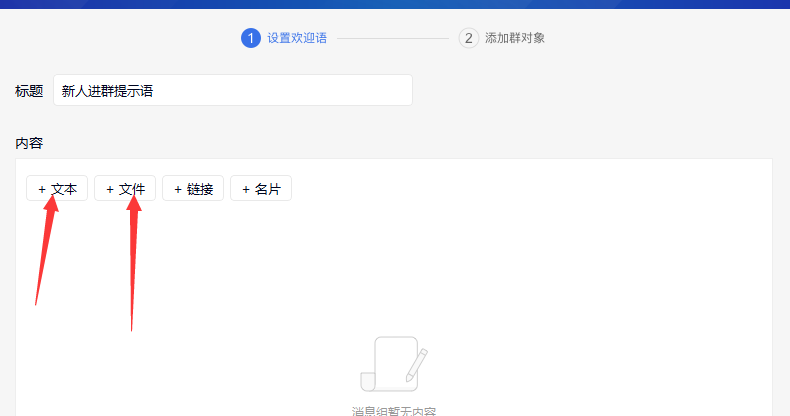Click the plus sign before 链接
Image resolution: width=790 pixels, height=416 pixels.
point(177,189)
